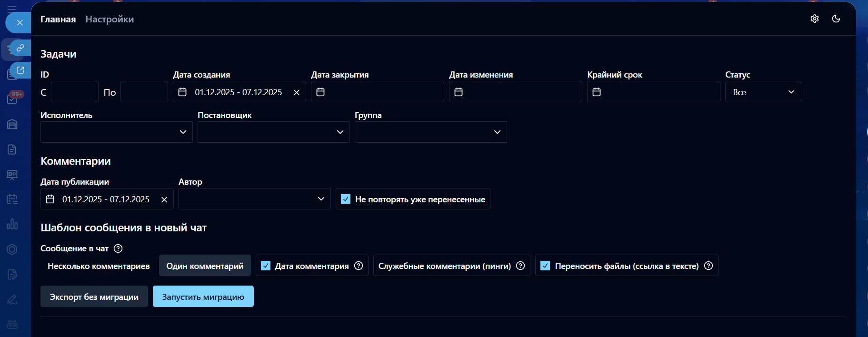868x337 pixels.
Task: Click the Запустить миграцию button
Action: [x=203, y=297]
